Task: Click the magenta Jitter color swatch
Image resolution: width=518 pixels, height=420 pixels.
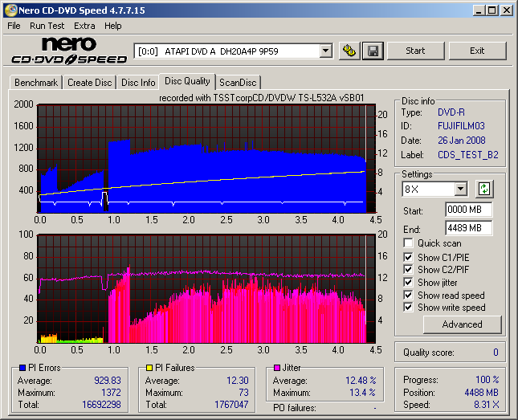Action: click(277, 368)
